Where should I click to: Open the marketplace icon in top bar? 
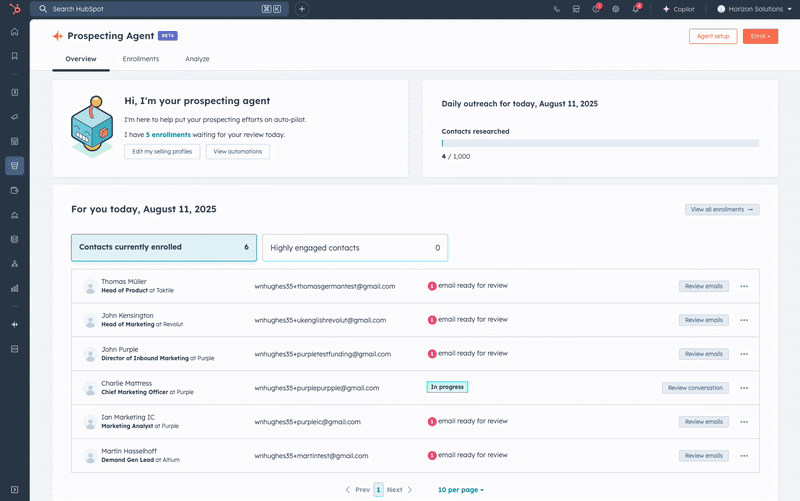pyautogui.click(x=576, y=9)
